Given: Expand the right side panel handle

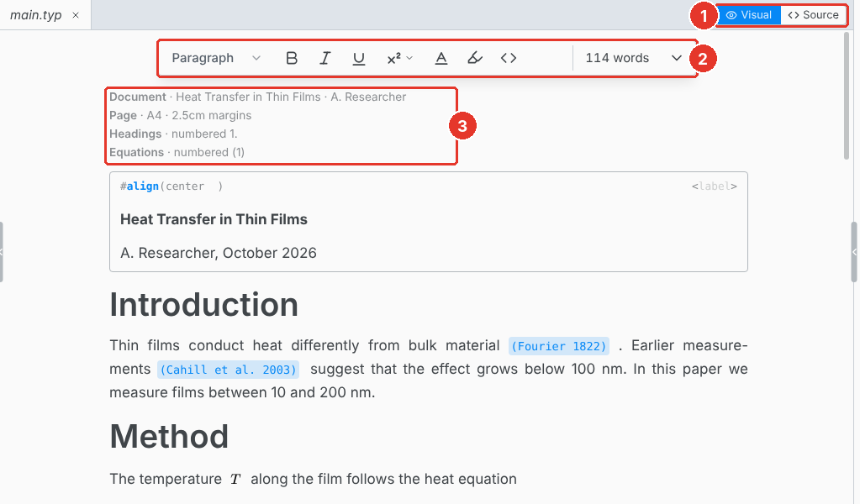Looking at the screenshot, I should pos(854,252).
